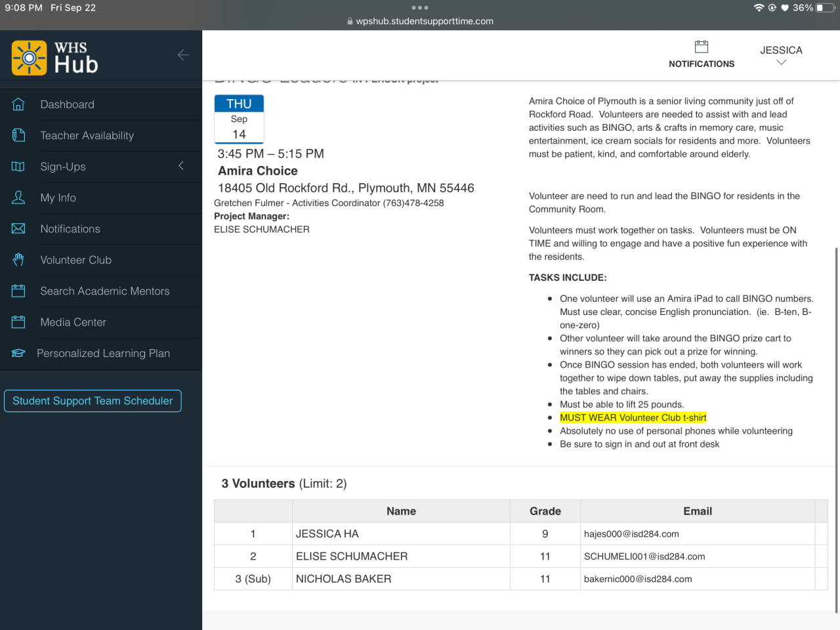This screenshot has height=630, width=840.
Task: Click the highlighted MUST WEAR Volunteer Club t-shirt text
Action: (x=633, y=417)
